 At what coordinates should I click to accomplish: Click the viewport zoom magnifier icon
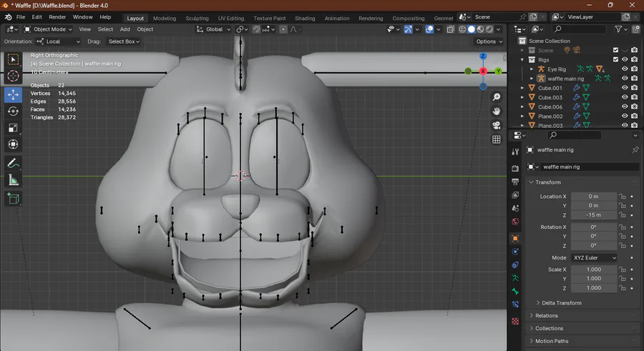[x=496, y=97]
